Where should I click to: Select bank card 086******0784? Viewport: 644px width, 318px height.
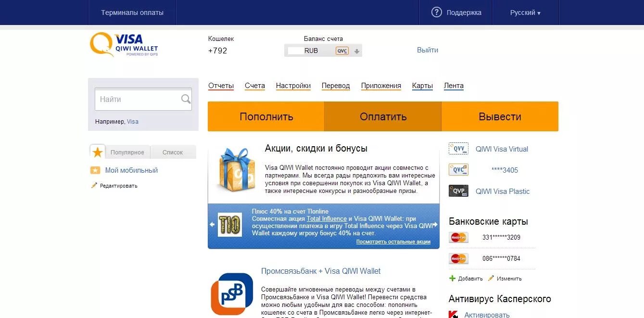pos(501,258)
